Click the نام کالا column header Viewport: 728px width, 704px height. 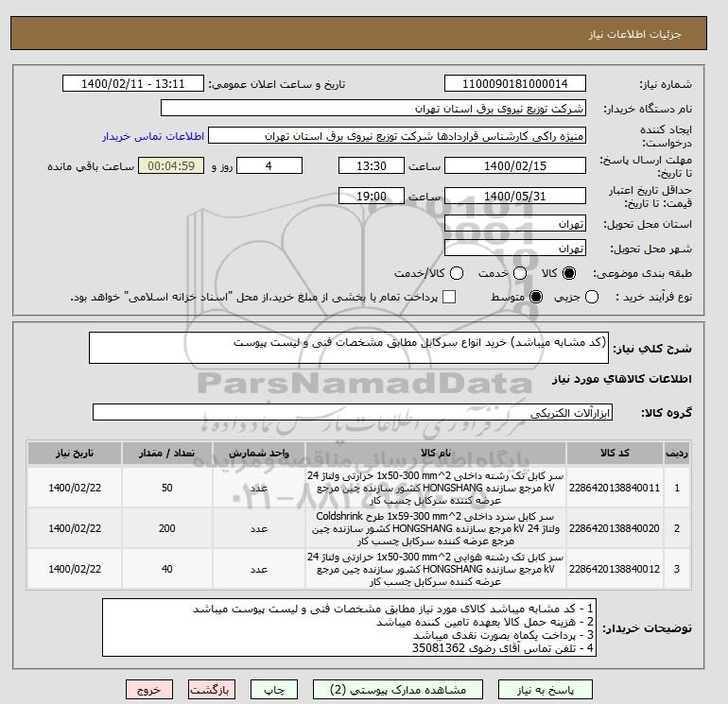(436, 453)
